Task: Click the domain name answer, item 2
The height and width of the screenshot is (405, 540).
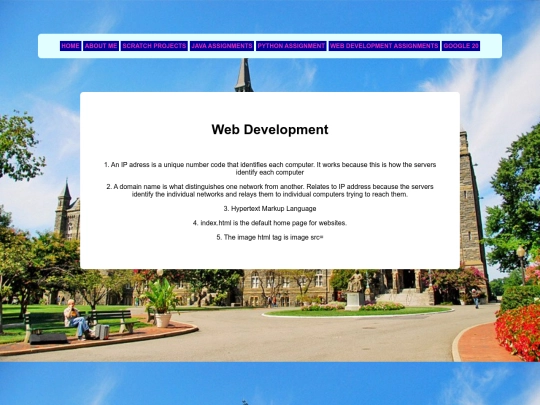Action: click(x=270, y=190)
